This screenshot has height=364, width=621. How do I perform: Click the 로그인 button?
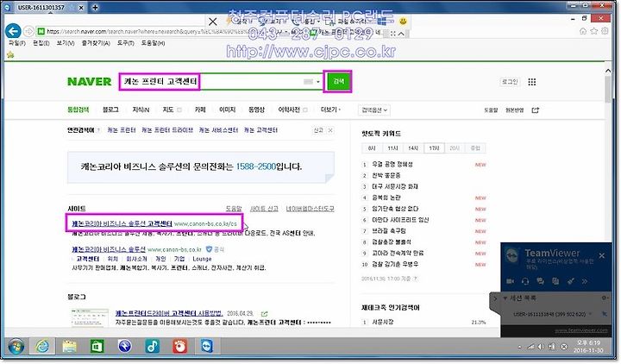click(x=510, y=82)
